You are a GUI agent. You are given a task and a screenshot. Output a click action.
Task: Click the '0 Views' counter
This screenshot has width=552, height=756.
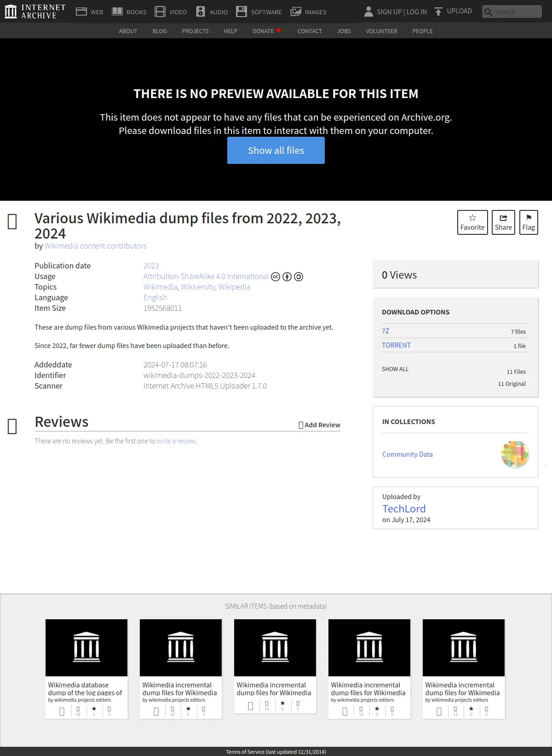pyautogui.click(x=399, y=275)
